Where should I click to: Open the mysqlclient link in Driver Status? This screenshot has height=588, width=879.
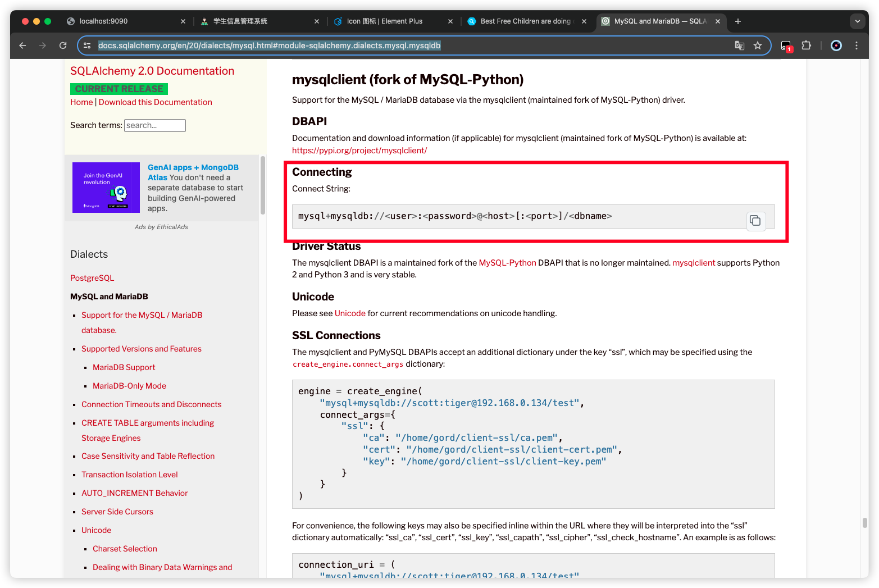[694, 263]
